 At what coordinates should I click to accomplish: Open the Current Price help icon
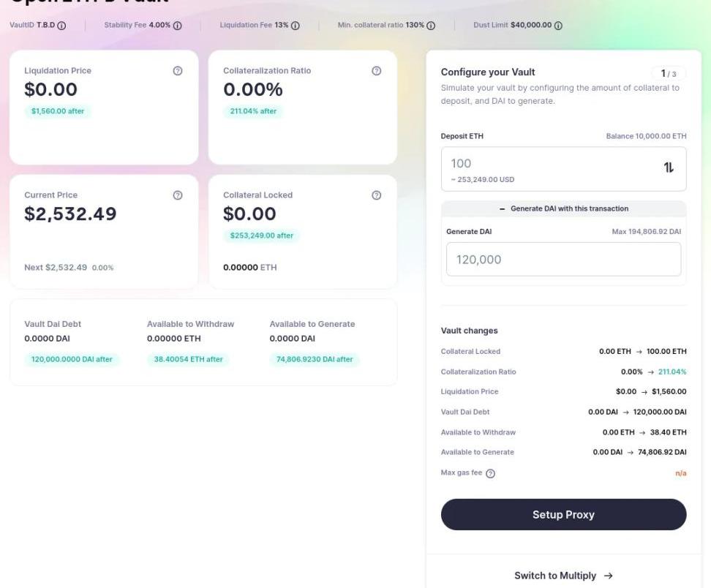178,195
